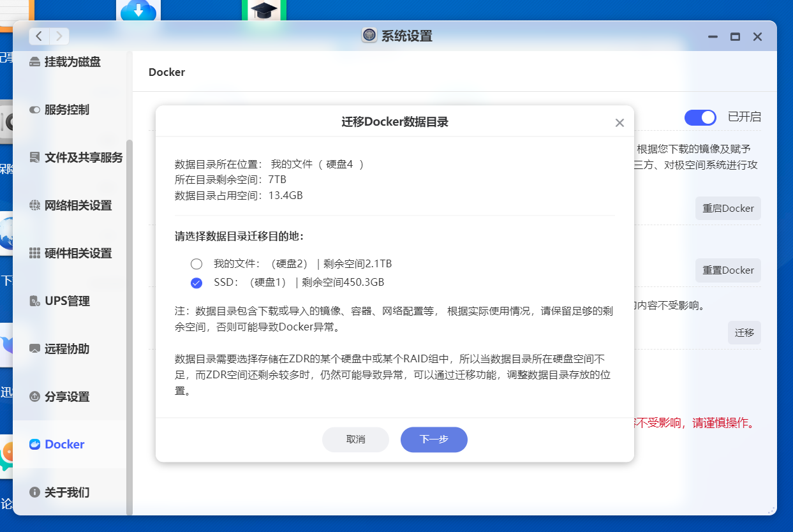Click the 数据目录占用空间：13.4GB text
Image resolution: width=793 pixels, height=532 pixels.
tap(239, 195)
